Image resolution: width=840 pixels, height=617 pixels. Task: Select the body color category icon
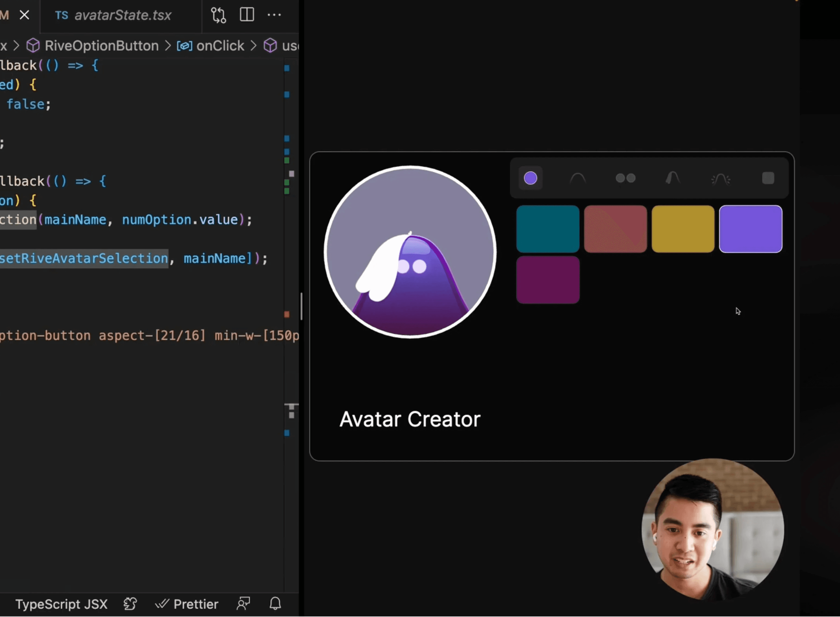[530, 178]
